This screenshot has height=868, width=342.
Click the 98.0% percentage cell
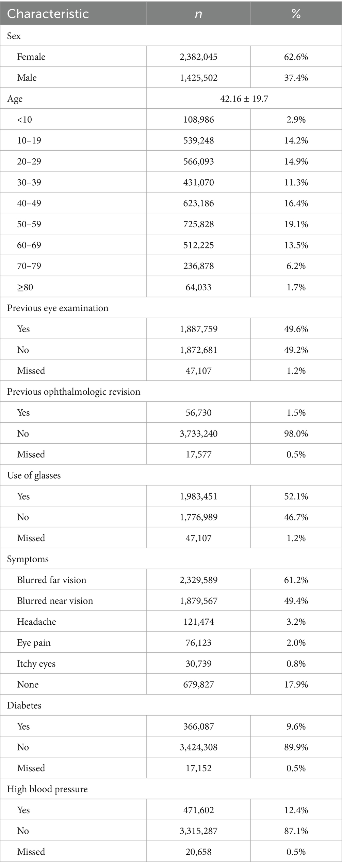tap(296, 433)
